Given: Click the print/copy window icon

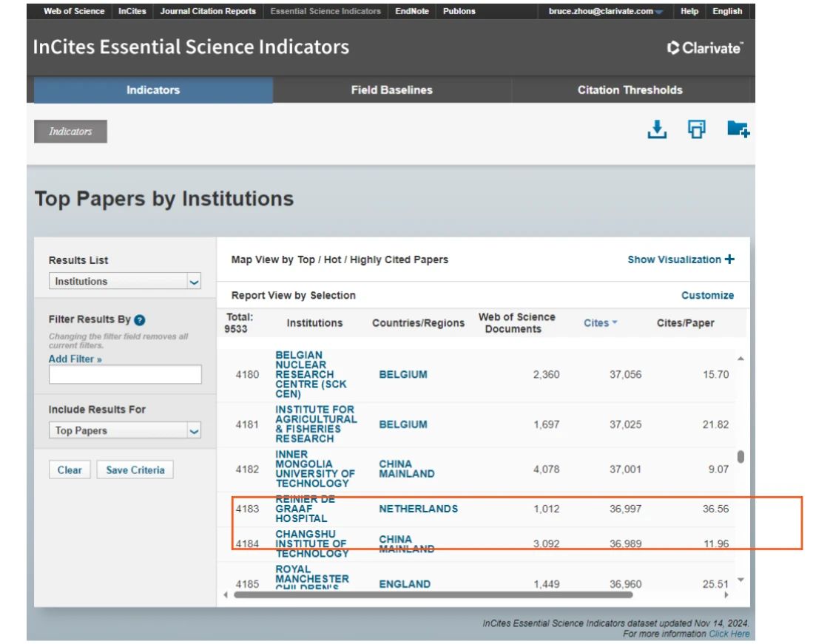Looking at the screenshot, I should pyautogui.click(x=696, y=129).
